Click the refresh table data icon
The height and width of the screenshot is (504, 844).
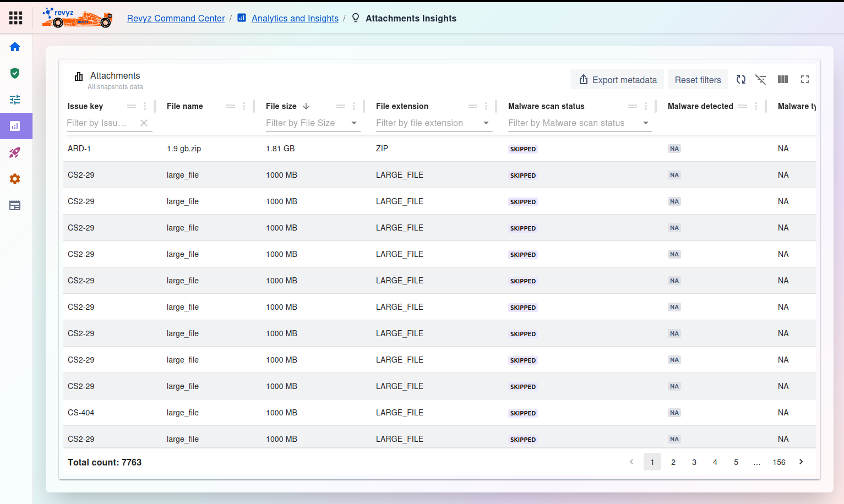[x=741, y=80]
